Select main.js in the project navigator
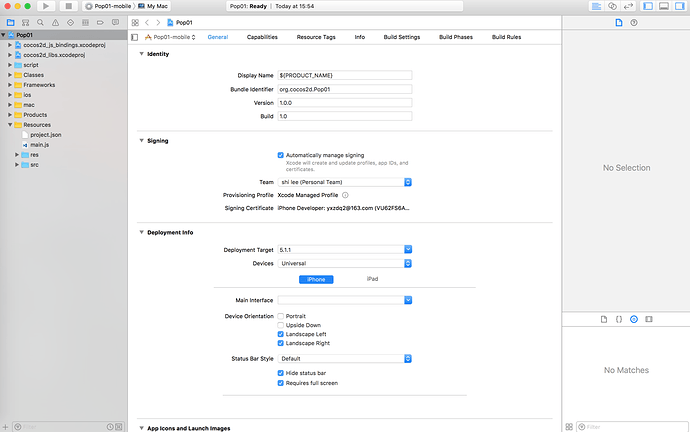690x432 pixels. tap(39, 144)
